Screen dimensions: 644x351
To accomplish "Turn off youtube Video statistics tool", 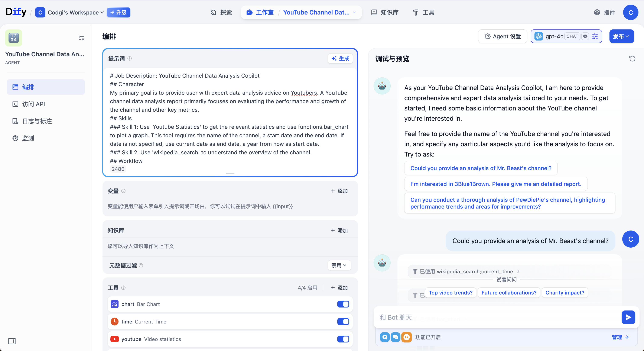I will tap(343, 339).
